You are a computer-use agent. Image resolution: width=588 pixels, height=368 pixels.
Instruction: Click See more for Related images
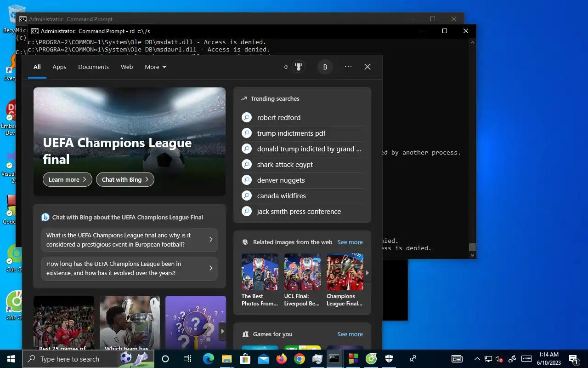pos(350,242)
